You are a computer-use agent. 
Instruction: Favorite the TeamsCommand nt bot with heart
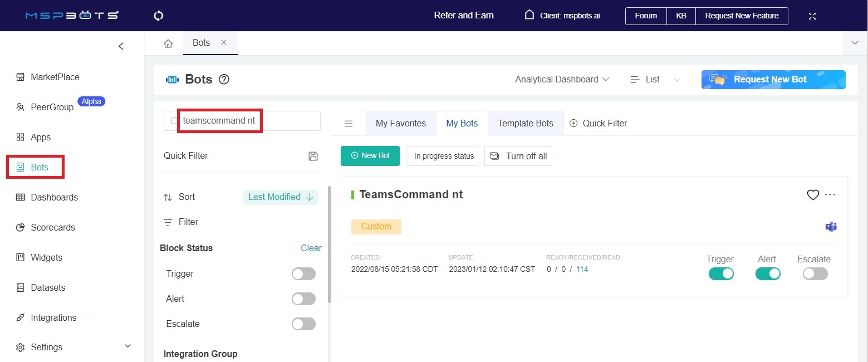click(x=813, y=195)
